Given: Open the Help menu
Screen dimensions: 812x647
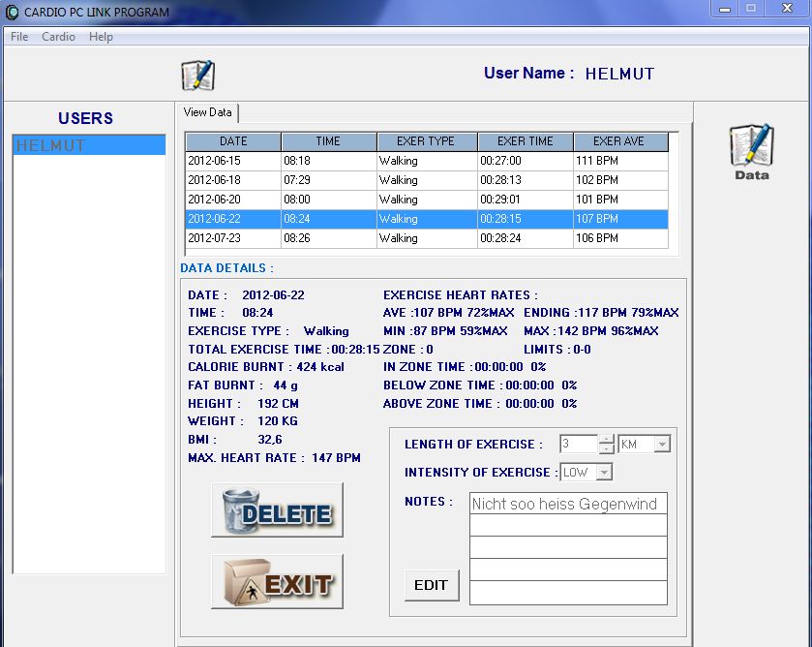Looking at the screenshot, I should (x=101, y=37).
